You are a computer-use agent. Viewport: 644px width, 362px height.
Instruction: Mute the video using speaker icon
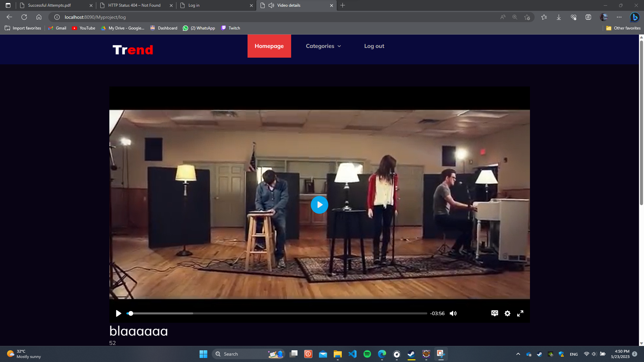pyautogui.click(x=453, y=313)
